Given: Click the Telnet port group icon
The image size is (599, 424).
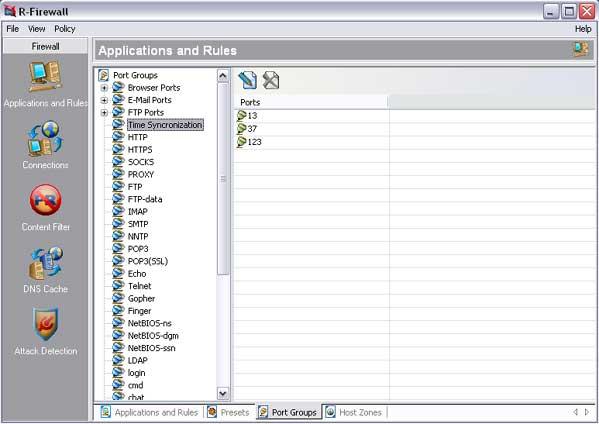Looking at the screenshot, I should 118,286.
